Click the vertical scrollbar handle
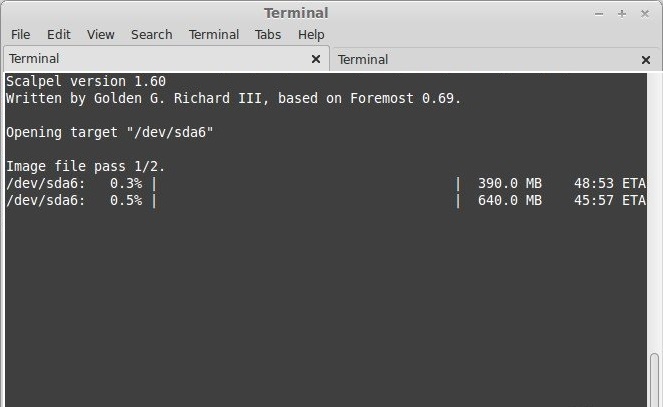 tap(654, 380)
